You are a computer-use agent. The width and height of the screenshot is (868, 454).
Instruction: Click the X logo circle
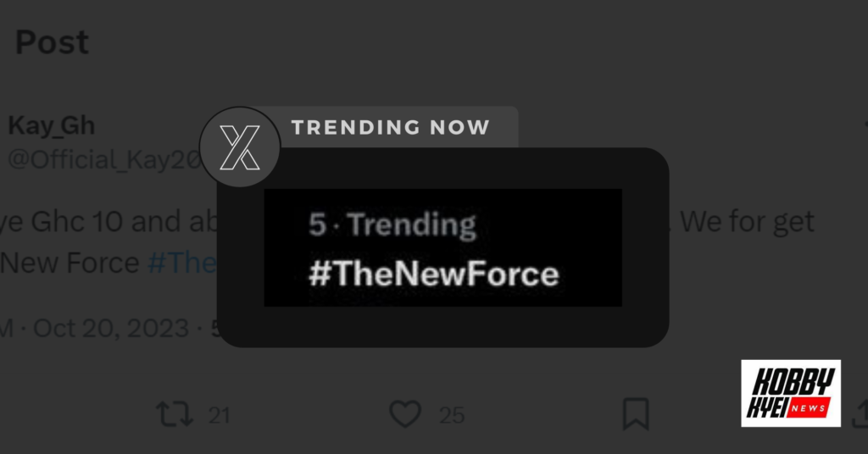240,147
